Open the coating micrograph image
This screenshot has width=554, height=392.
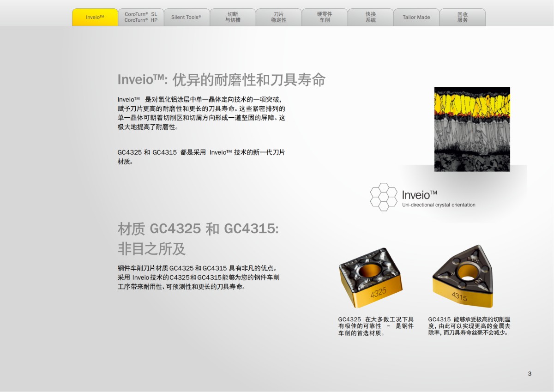(x=472, y=128)
